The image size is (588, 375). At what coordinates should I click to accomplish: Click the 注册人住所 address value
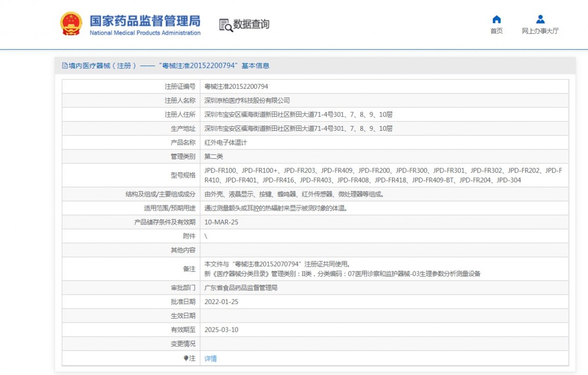point(298,115)
